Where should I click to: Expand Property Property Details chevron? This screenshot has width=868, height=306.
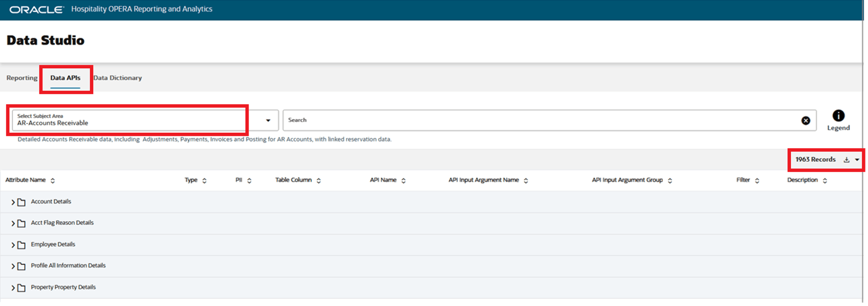(x=13, y=288)
